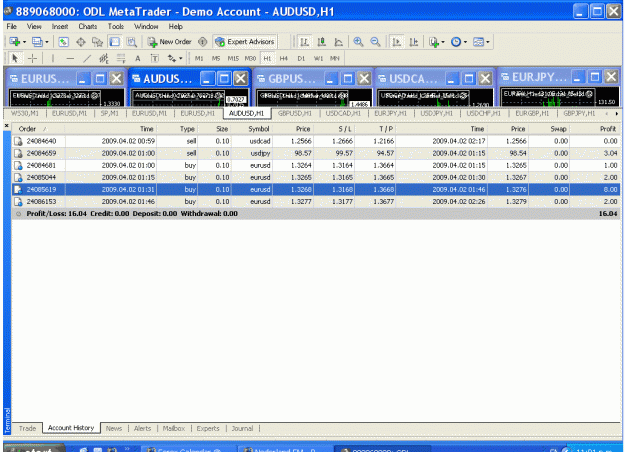The height and width of the screenshot is (452, 625).
Task: Switch to the GBPUSD,H1 chart tab
Action: 295,114
